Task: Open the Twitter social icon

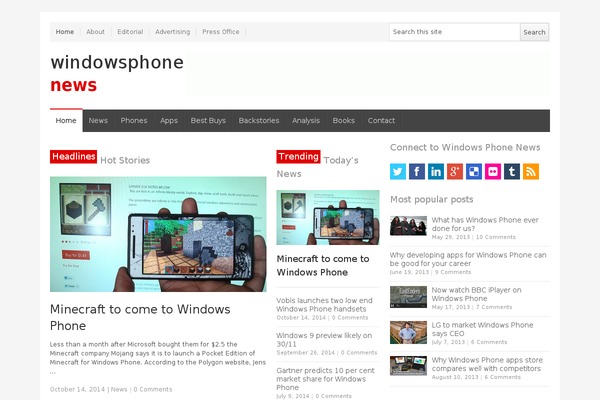Action: coord(398,171)
